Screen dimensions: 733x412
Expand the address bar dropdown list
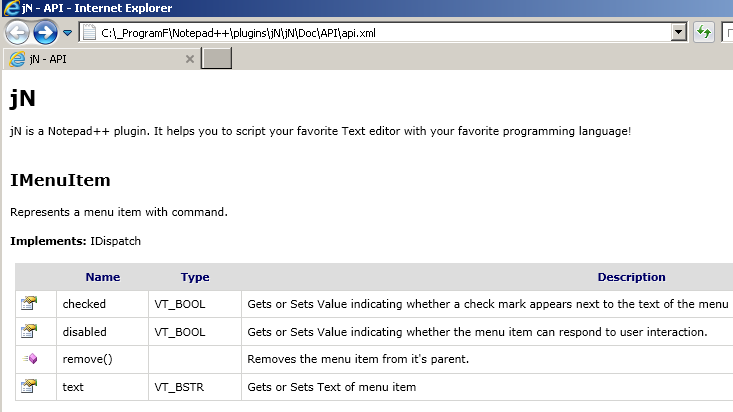[x=678, y=33]
